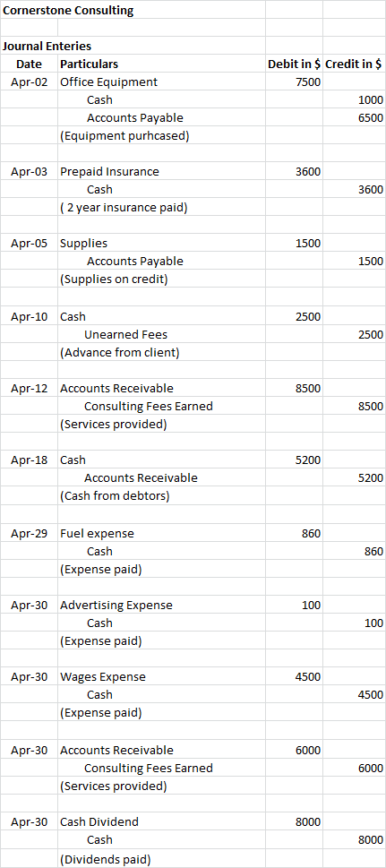This screenshot has width=386, height=868.
Task: Select the 5200 debit amount
Action: (308, 460)
